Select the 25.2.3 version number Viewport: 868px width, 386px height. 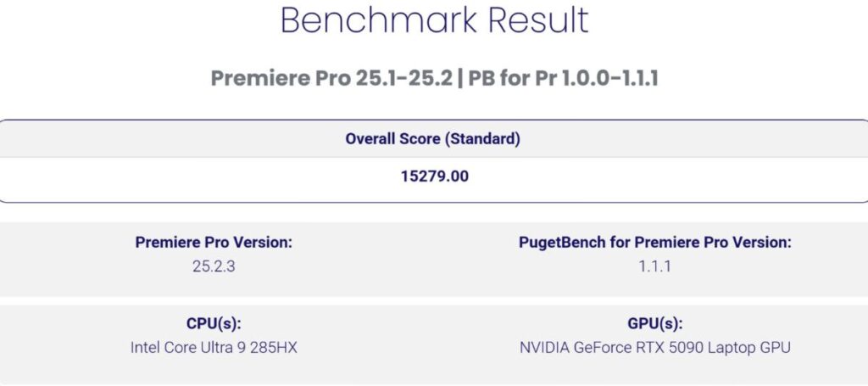pos(214,264)
